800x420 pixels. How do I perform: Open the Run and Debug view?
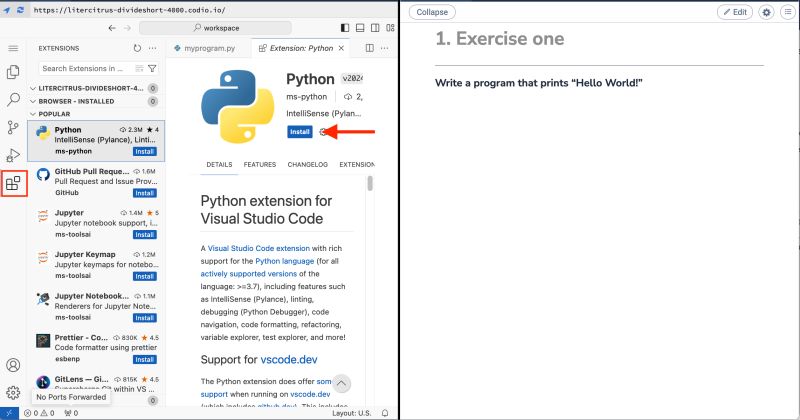coord(13,155)
